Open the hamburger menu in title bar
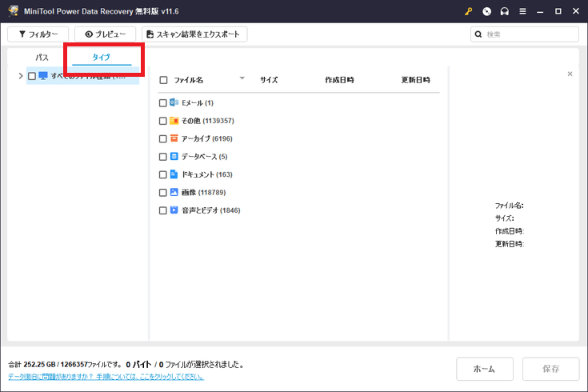Viewport: 588px width, 392px height. click(522, 12)
